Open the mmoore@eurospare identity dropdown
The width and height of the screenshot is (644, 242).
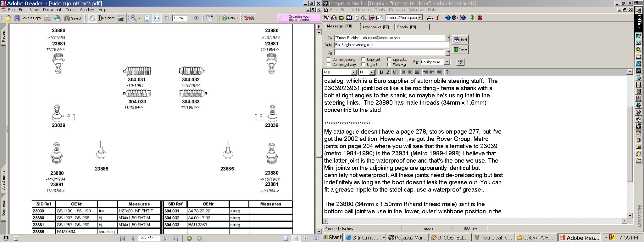tap(420, 18)
